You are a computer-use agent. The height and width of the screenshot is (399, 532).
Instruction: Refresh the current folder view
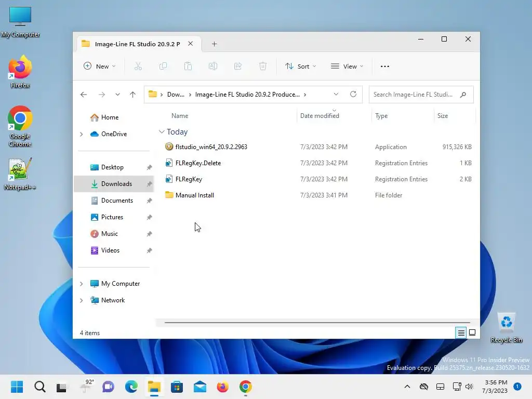coord(353,94)
